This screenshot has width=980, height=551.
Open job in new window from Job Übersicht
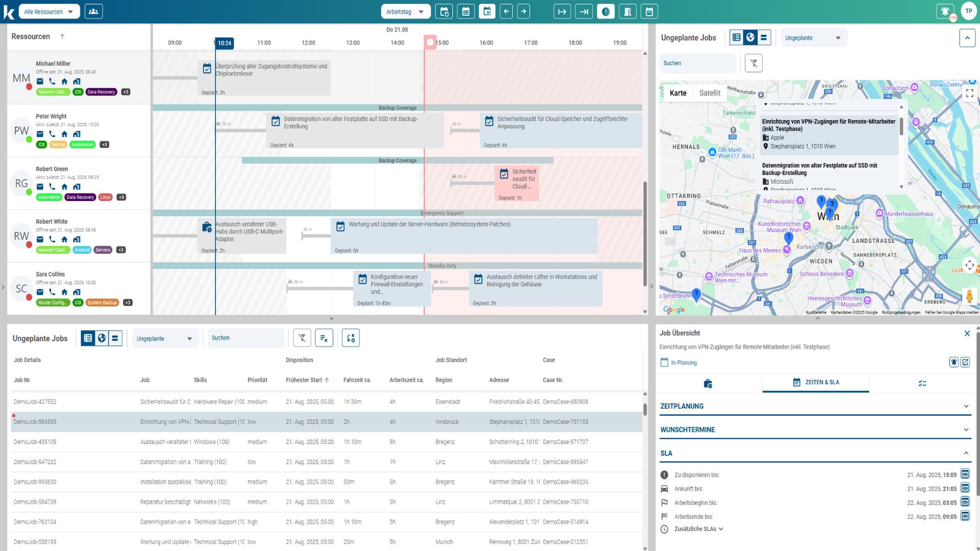pyautogui.click(x=965, y=362)
